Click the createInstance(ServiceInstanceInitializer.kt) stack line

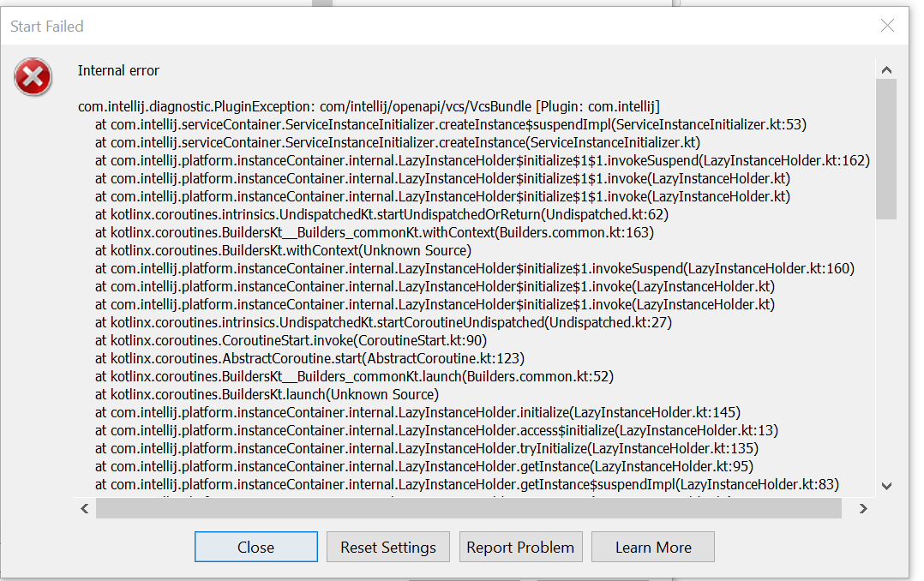tap(398, 142)
